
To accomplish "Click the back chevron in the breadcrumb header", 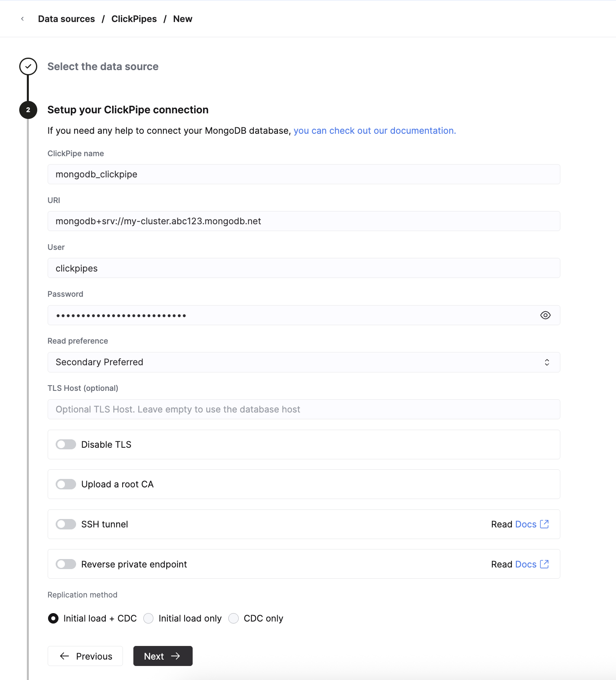I will (x=22, y=19).
